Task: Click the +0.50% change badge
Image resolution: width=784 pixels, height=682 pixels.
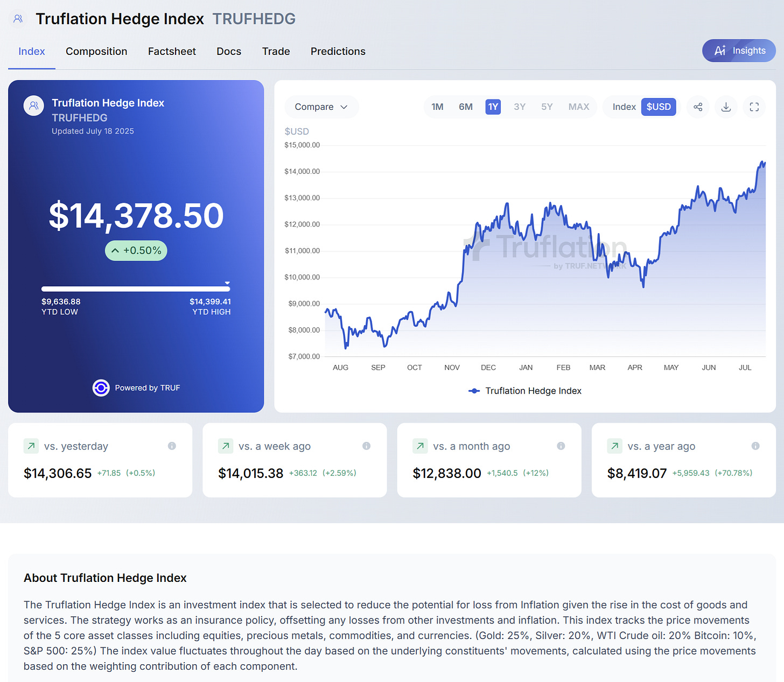Action: click(136, 250)
